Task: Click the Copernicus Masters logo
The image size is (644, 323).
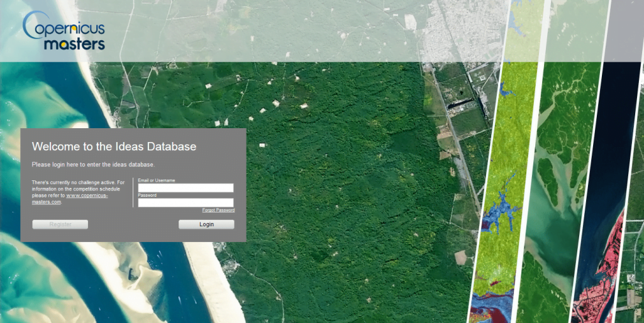Action: pyautogui.click(x=64, y=31)
